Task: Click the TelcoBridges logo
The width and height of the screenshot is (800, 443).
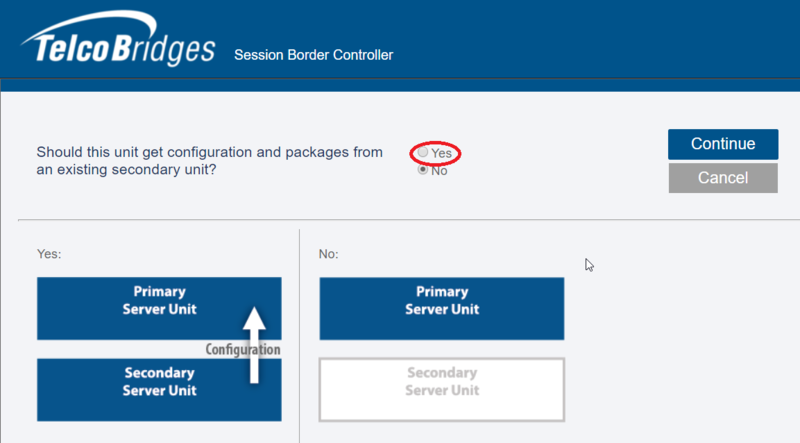Action: [x=118, y=39]
